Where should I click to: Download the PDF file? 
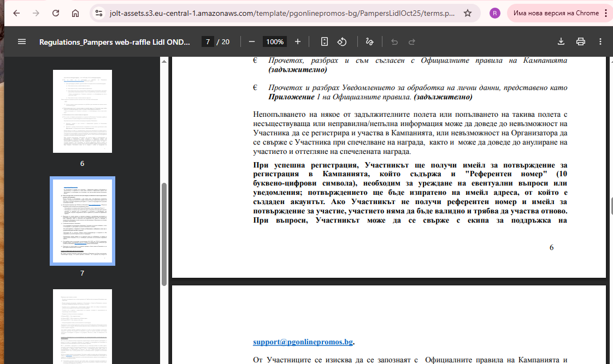coord(561,42)
